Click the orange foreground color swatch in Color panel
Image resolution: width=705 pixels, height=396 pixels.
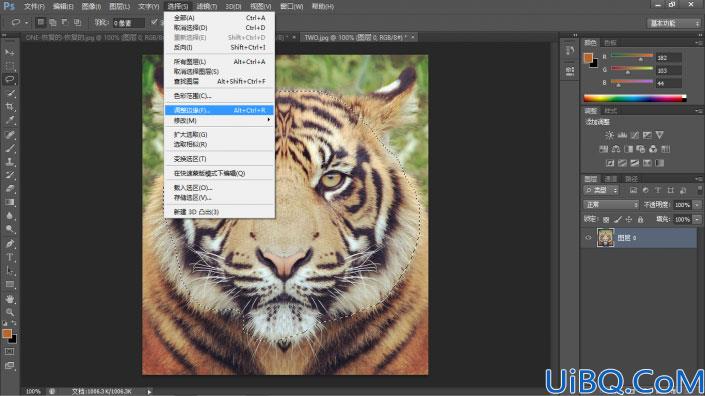[x=588, y=58]
